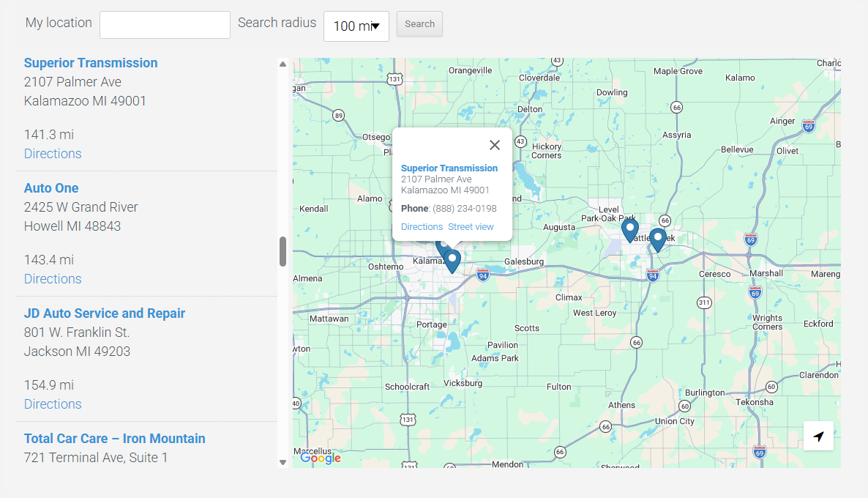Open the Search radius dropdown
Viewport: 868px width, 498px height.
coord(356,26)
